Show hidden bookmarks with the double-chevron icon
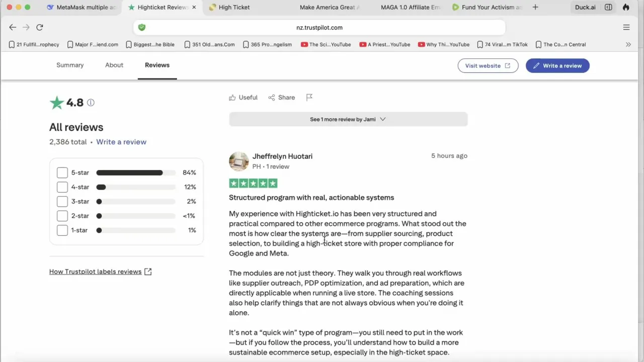This screenshot has height=362, width=644. [628, 44]
